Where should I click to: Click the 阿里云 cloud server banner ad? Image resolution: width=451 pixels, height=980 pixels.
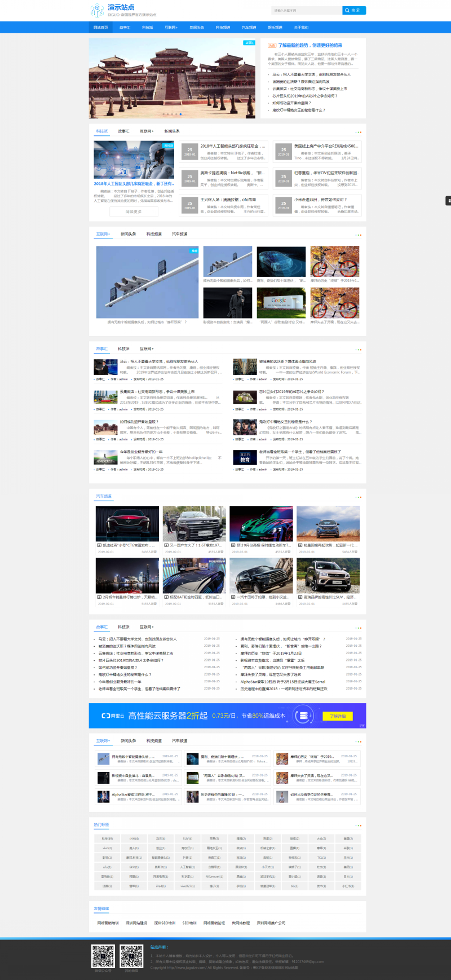[x=227, y=716]
